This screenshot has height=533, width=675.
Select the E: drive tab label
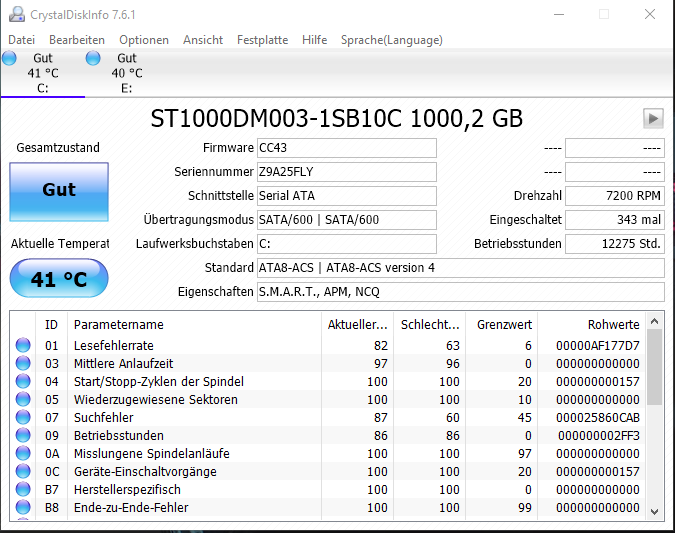click(x=127, y=89)
